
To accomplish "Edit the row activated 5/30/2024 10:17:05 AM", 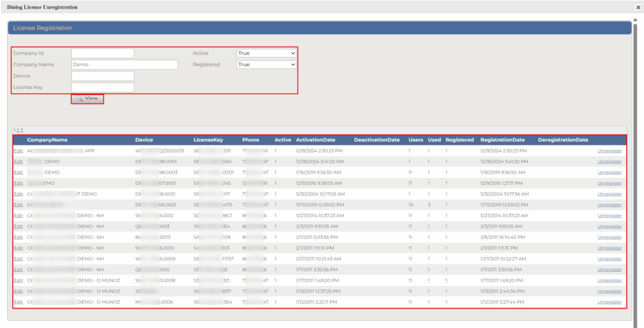I will click(18, 194).
